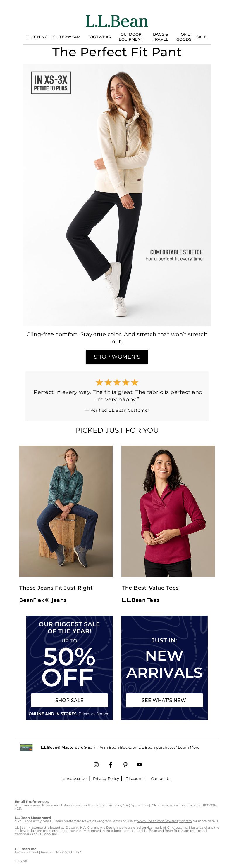This screenshot has width=234, height=868.
Task: Click the Shop Women's button
Action: 117,357
